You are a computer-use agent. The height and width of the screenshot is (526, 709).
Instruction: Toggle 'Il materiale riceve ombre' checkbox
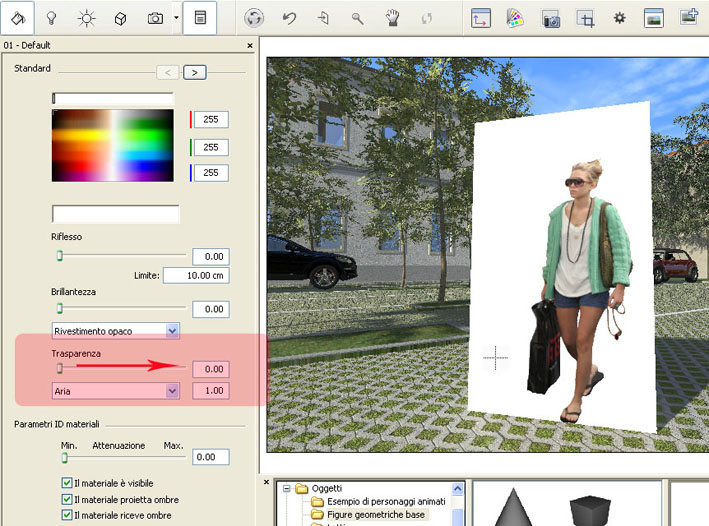[x=67, y=515]
